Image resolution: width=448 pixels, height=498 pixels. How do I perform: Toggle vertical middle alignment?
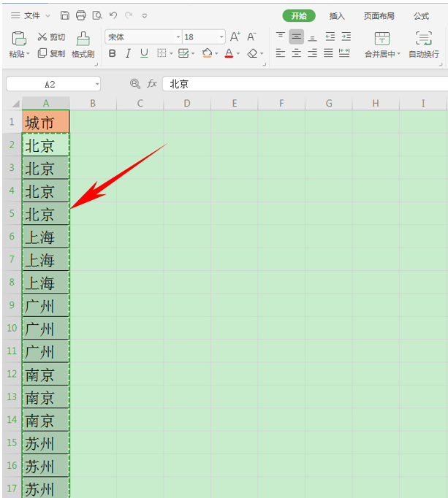click(x=296, y=37)
